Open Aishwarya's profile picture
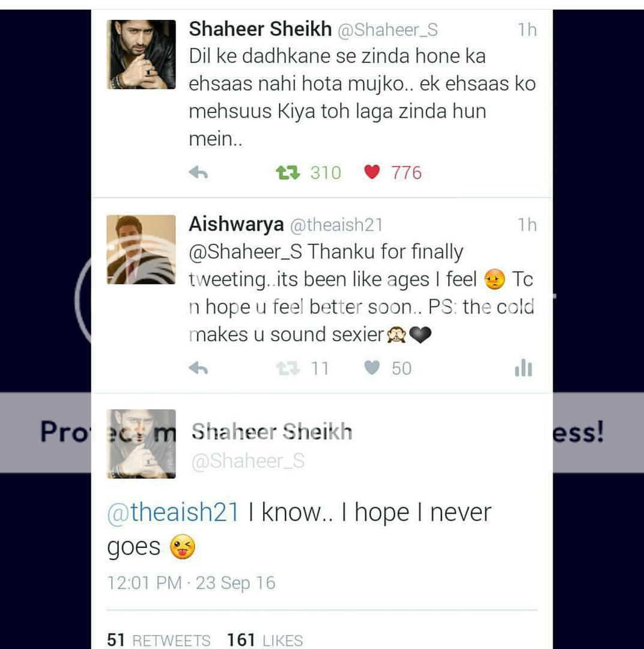The width and height of the screenshot is (644, 649). point(141,249)
